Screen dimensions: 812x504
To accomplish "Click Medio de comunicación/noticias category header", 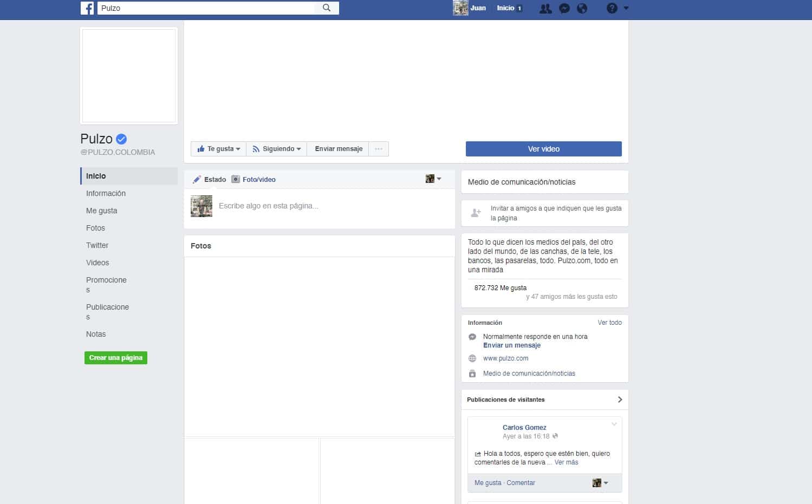I will 522,182.
